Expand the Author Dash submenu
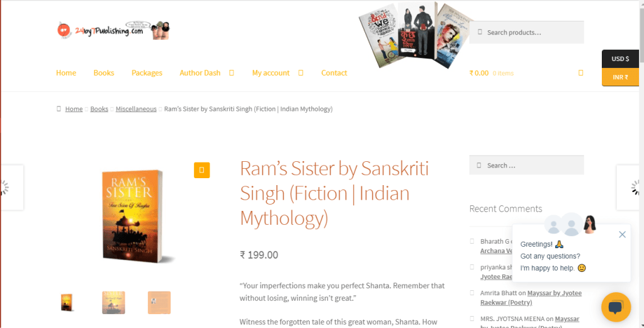Image resolution: width=644 pixels, height=328 pixels. [x=232, y=72]
